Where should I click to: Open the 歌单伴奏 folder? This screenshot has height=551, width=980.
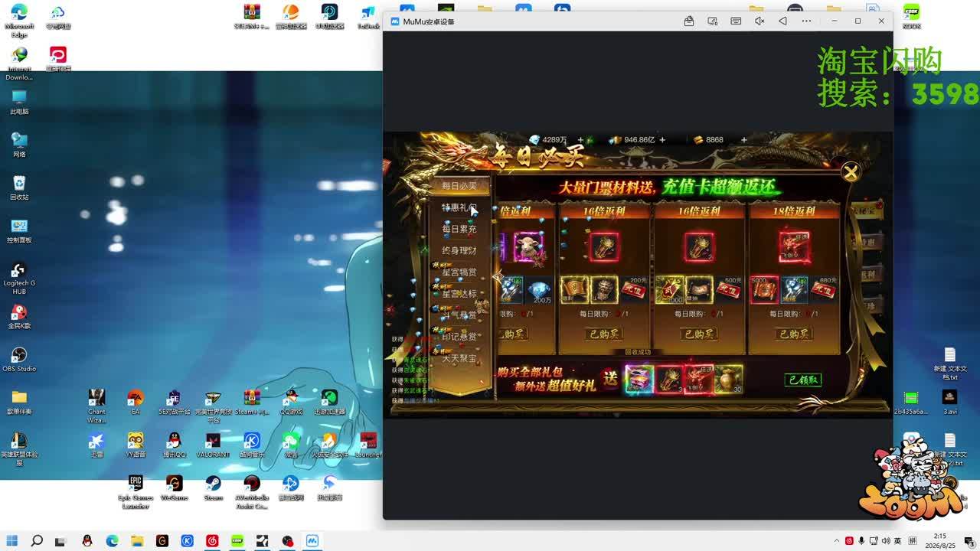tap(19, 403)
